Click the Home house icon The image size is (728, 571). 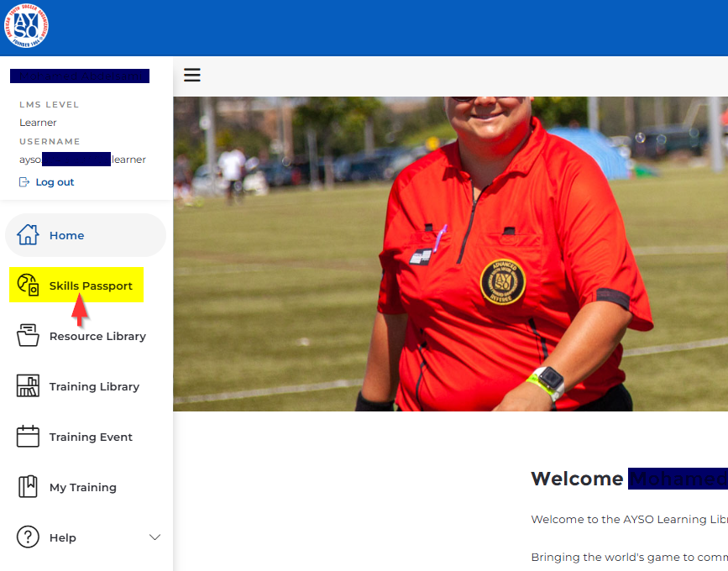click(x=28, y=235)
